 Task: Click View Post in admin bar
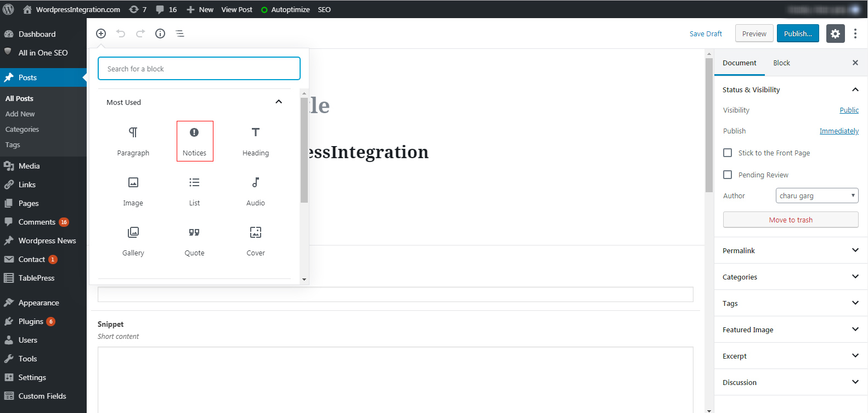(237, 9)
